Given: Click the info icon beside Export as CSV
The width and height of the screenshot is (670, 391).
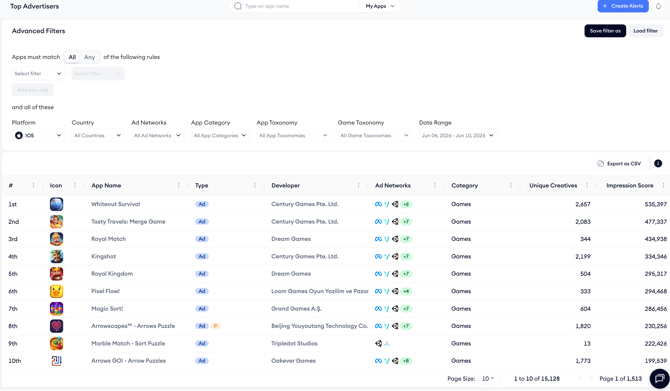Looking at the screenshot, I should pyautogui.click(x=658, y=164).
